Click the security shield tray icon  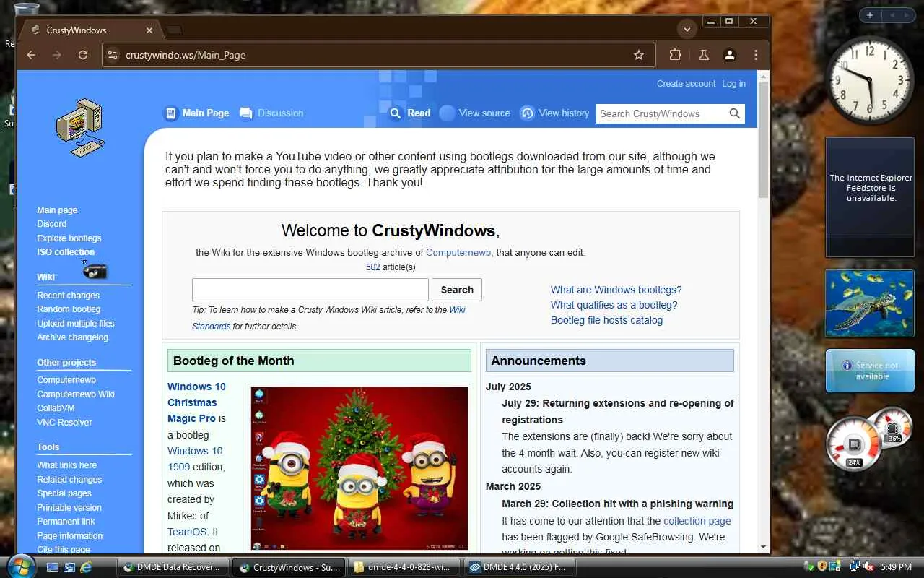[821, 567]
